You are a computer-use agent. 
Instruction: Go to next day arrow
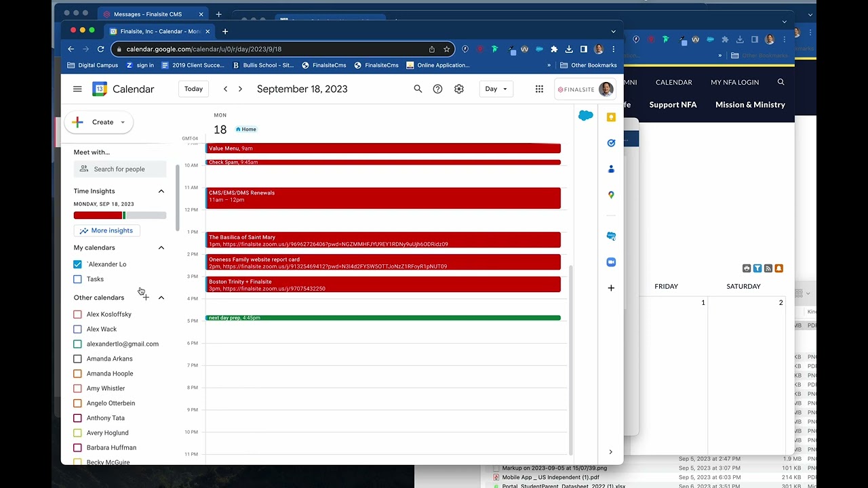[240, 89]
